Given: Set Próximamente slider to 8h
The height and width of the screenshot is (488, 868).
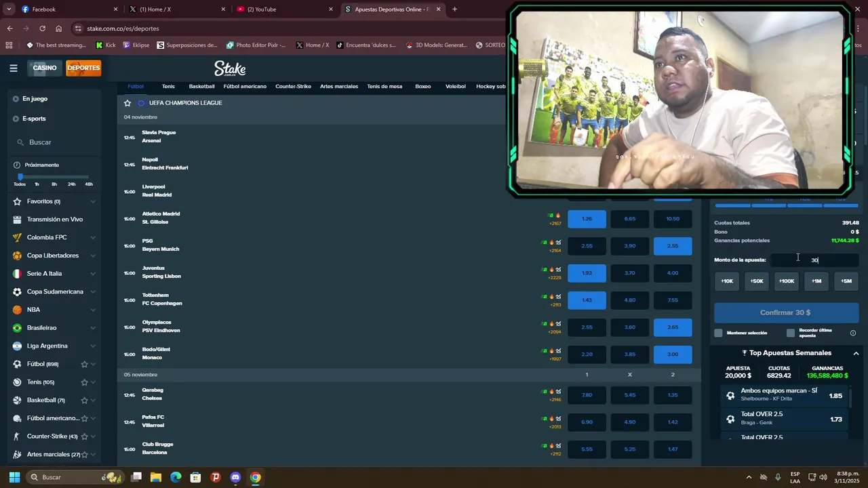Looking at the screenshot, I should pos(54,184).
